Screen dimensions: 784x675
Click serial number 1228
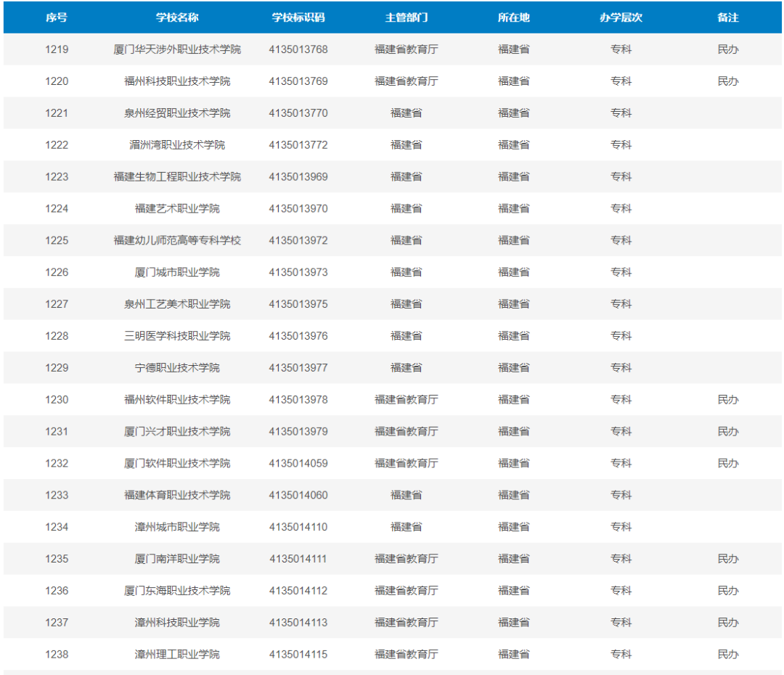57,336
